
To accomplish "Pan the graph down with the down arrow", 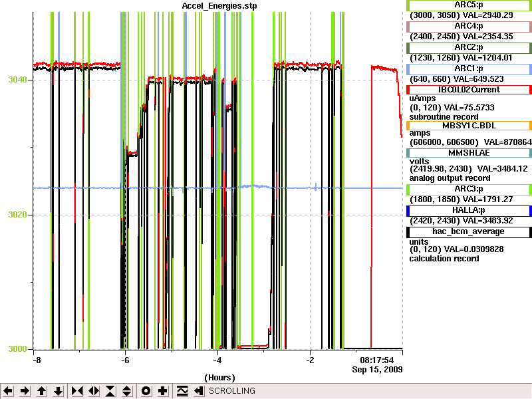I will point(59,391).
